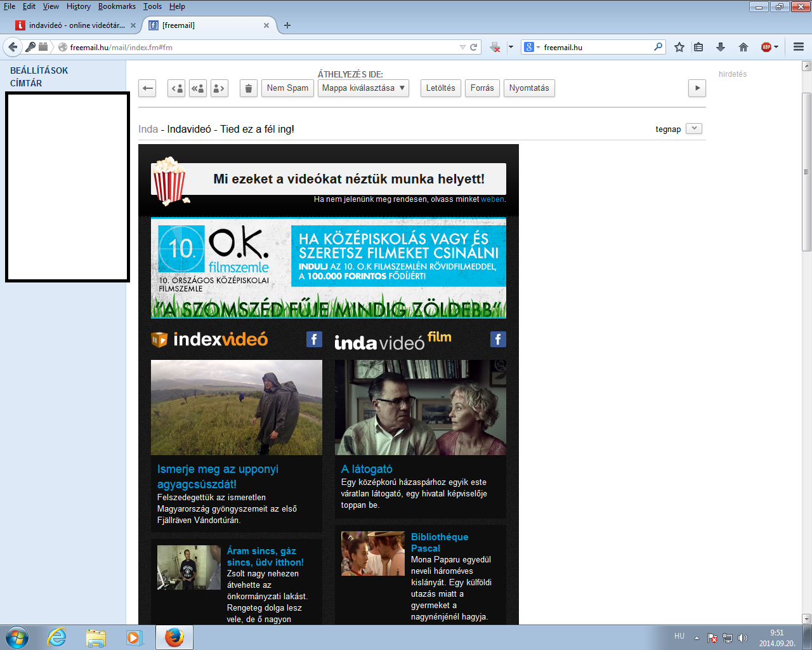Go back with the browser back arrow
This screenshot has width=812, height=650.
[x=13, y=47]
